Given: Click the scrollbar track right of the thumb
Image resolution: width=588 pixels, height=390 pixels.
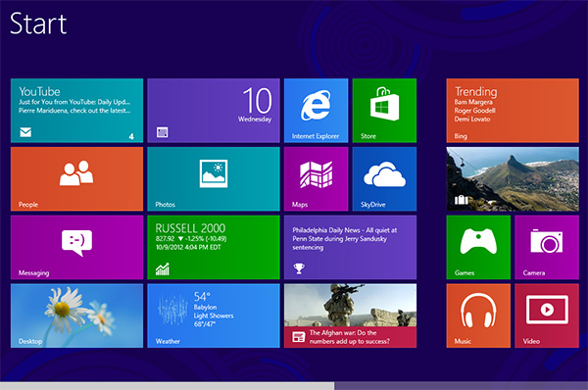Looking at the screenshot, I should tap(462, 386).
